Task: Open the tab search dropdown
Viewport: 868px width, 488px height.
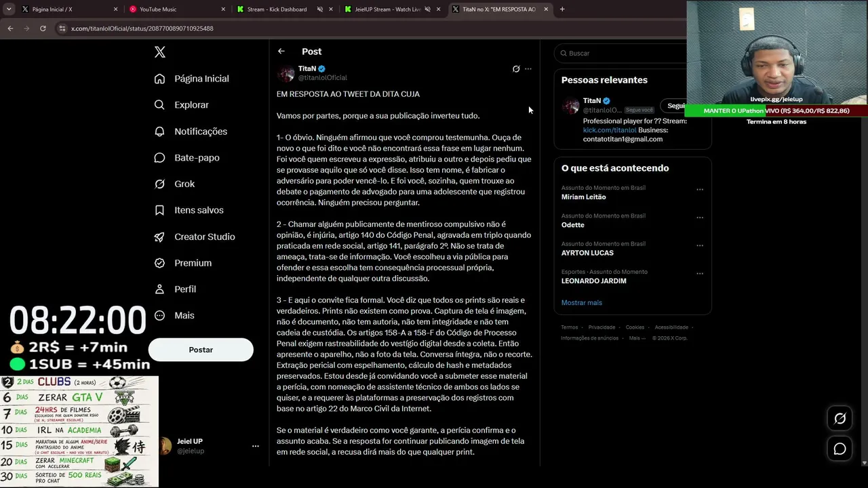Action: pyautogui.click(x=9, y=9)
